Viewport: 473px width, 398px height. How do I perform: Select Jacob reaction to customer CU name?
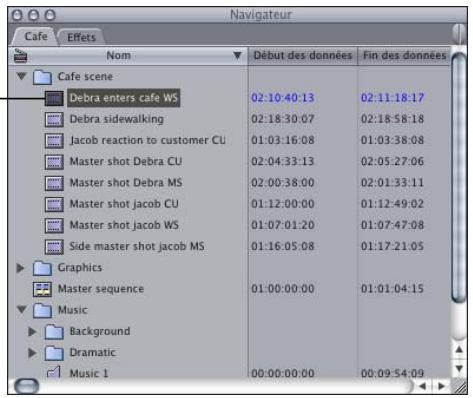click(148, 140)
